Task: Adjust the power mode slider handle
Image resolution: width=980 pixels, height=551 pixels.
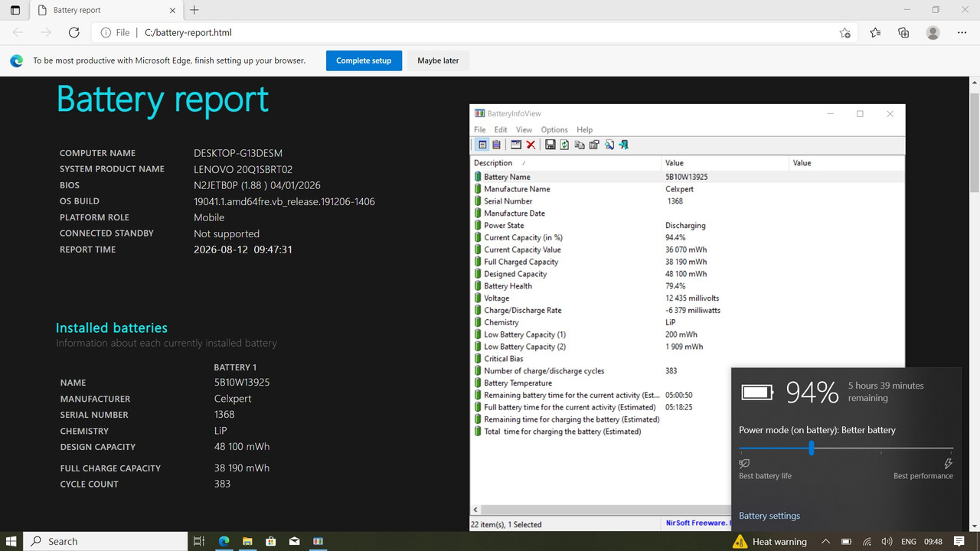Action: 811,448
